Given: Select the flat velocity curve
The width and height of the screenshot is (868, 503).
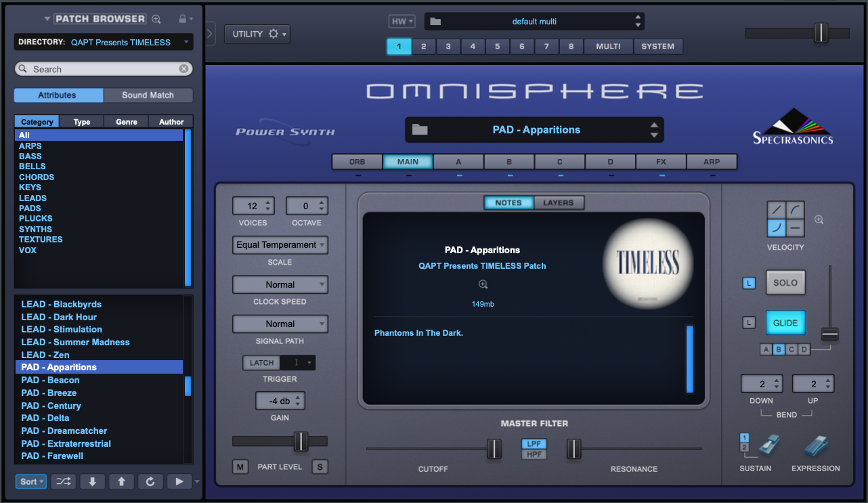Looking at the screenshot, I should tap(796, 228).
